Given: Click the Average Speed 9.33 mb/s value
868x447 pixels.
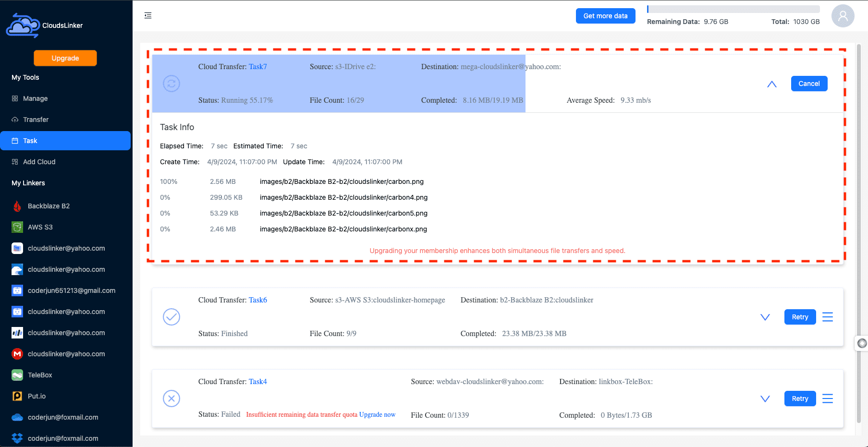Looking at the screenshot, I should 636,100.
